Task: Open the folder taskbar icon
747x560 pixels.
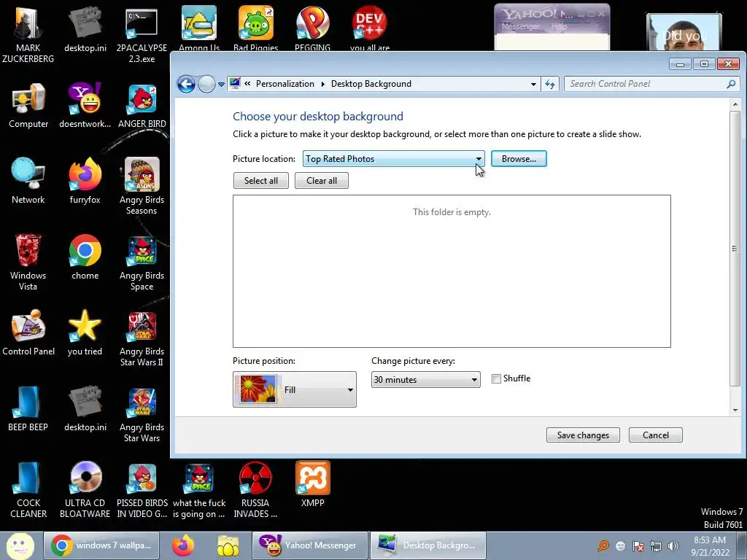Action: [228, 545]
